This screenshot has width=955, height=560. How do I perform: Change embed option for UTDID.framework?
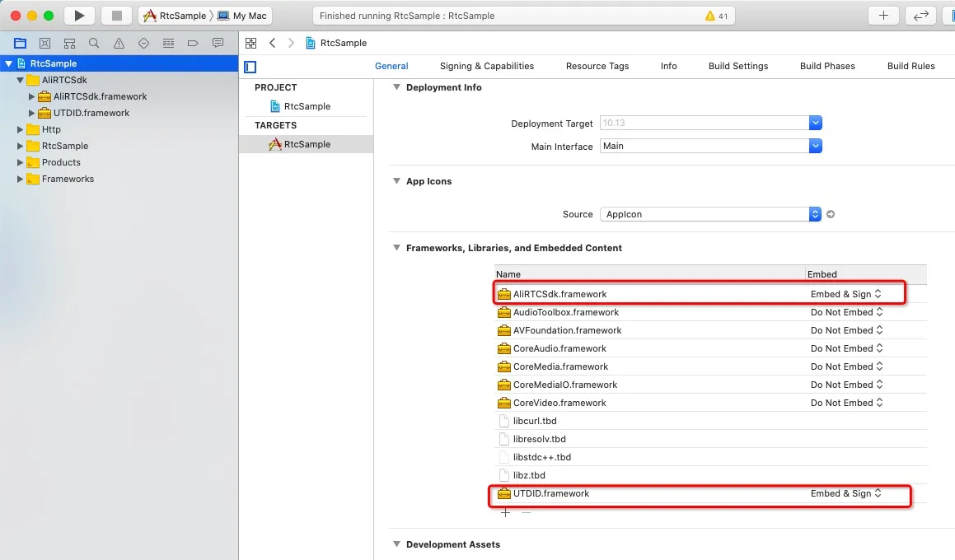(846, 493)
